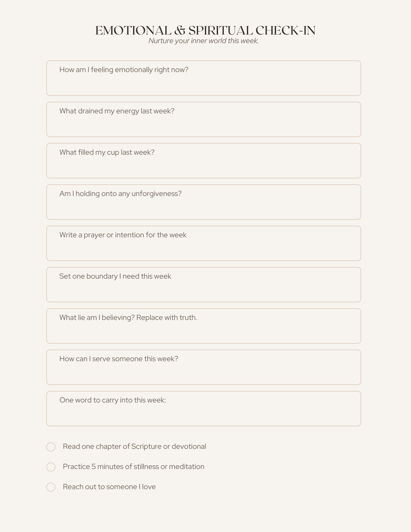
Task: Focus 'How can I serve someone' box
Action: click(204, 367)
